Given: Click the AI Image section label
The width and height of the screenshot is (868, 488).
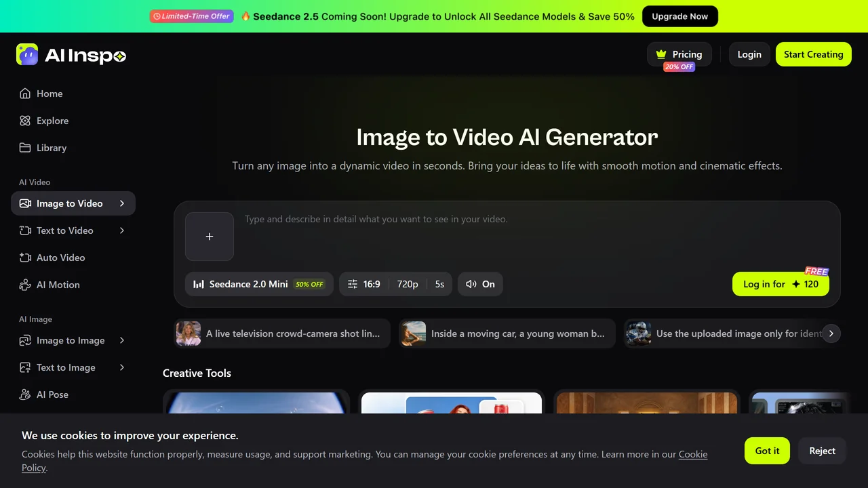Looking at the screenshot, I should (35, 319).
